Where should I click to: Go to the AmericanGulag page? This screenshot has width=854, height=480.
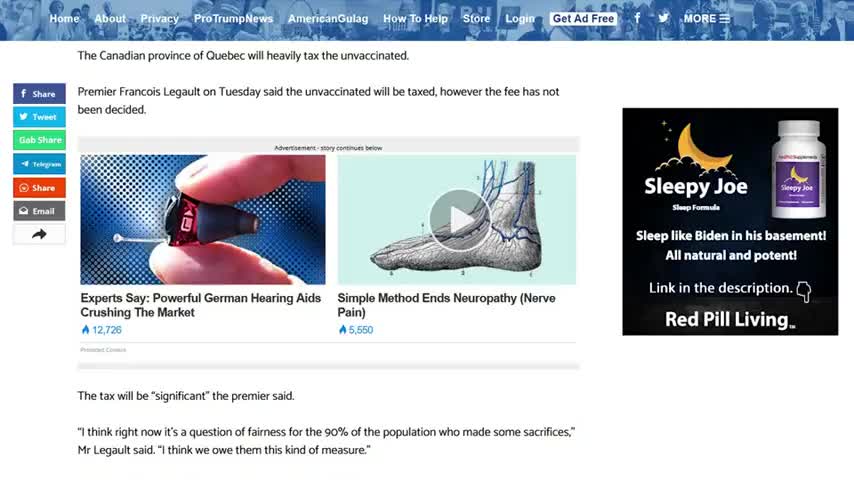click(x=328, y=19)
